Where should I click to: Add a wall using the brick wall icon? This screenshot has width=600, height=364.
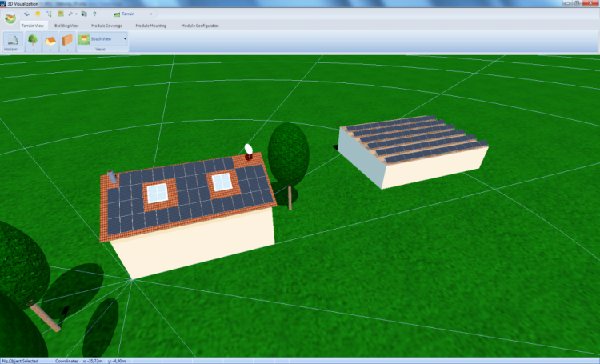[67, 40]
